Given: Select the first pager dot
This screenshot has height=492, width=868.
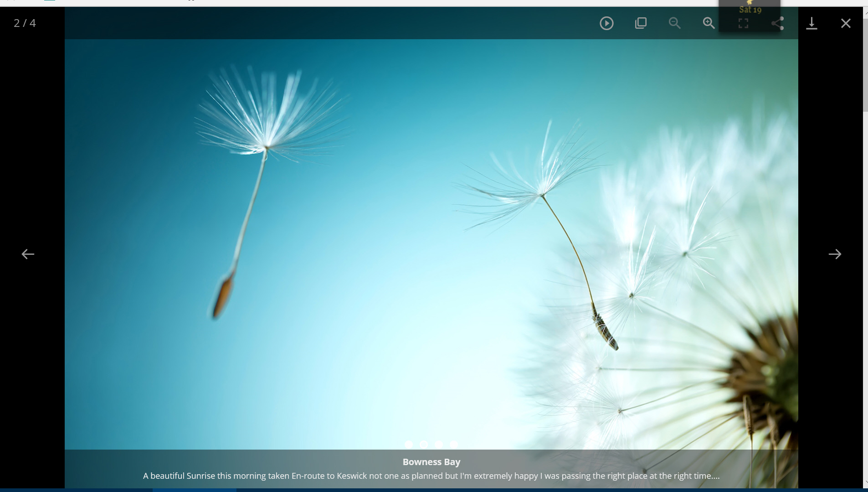Looking at the screenshot, I should click(409, 444).
